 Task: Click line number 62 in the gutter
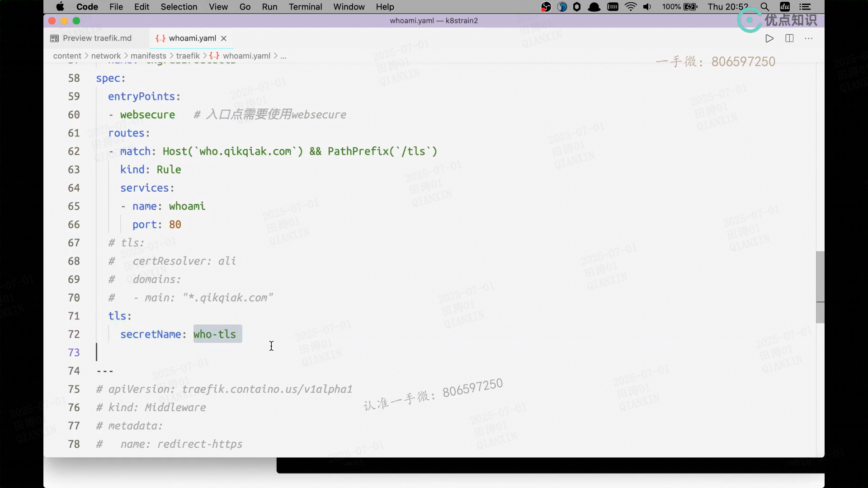[x=74, y=151]
